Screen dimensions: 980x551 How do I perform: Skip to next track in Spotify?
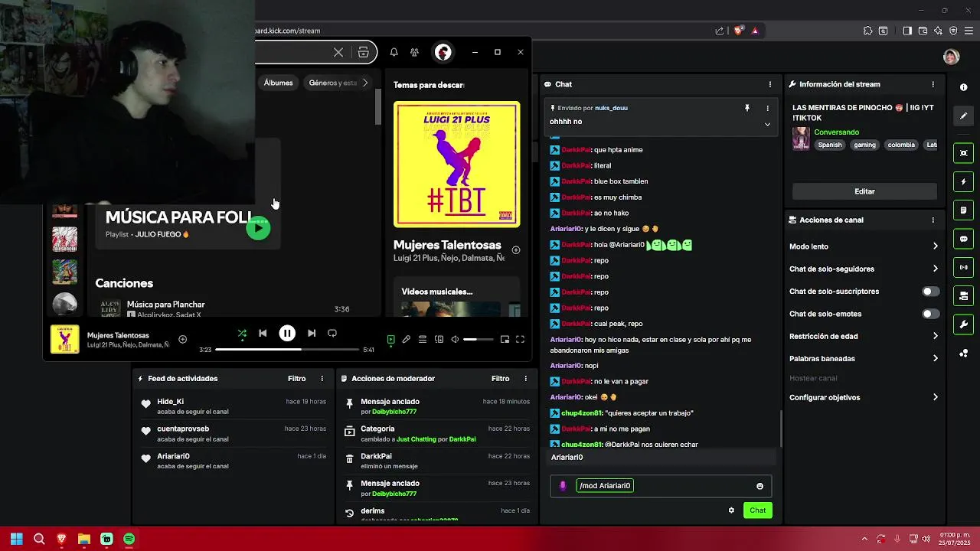tap(312, 333)
